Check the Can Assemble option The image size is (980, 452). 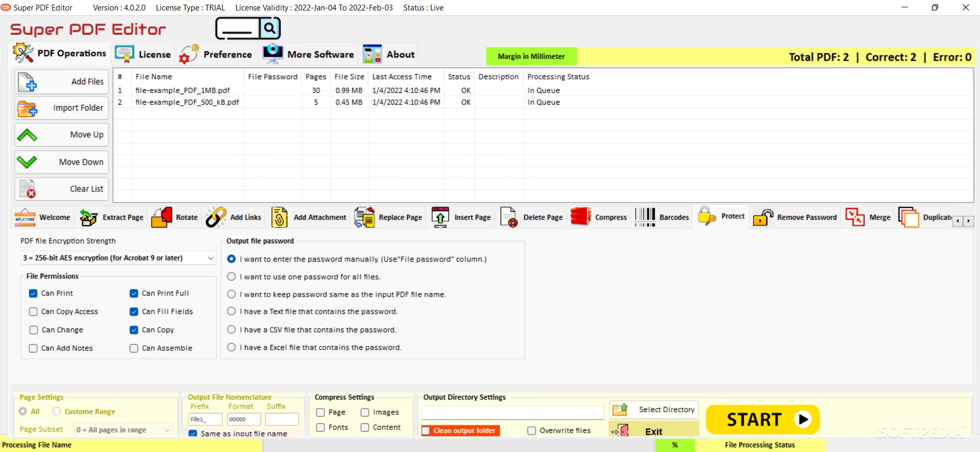[x=134, y=348]
